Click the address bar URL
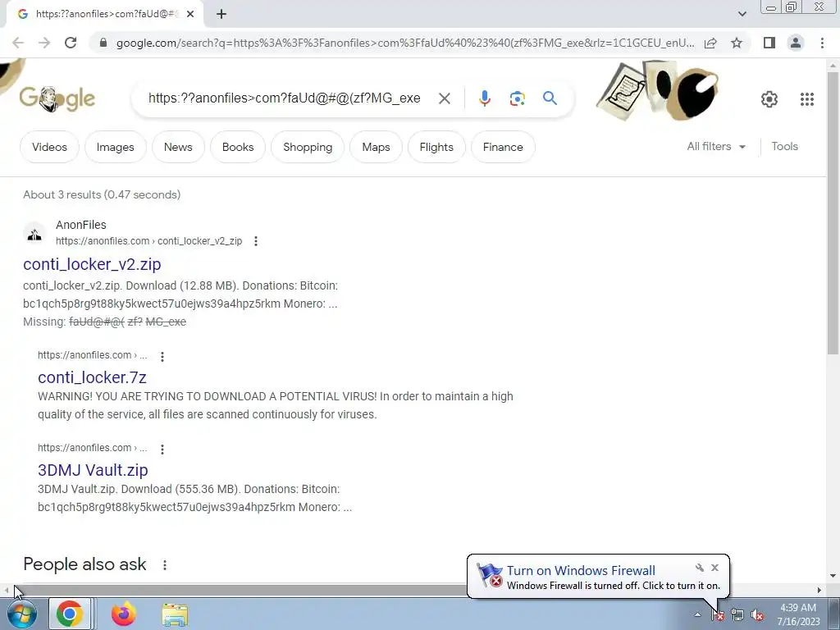The image size is (840, 630). coord(405,43)
